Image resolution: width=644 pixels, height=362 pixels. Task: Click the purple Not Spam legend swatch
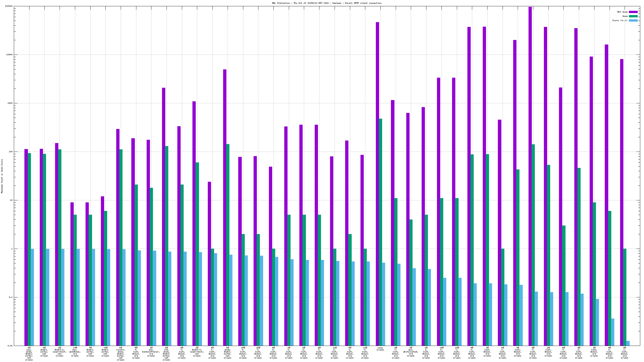point(633,12)
